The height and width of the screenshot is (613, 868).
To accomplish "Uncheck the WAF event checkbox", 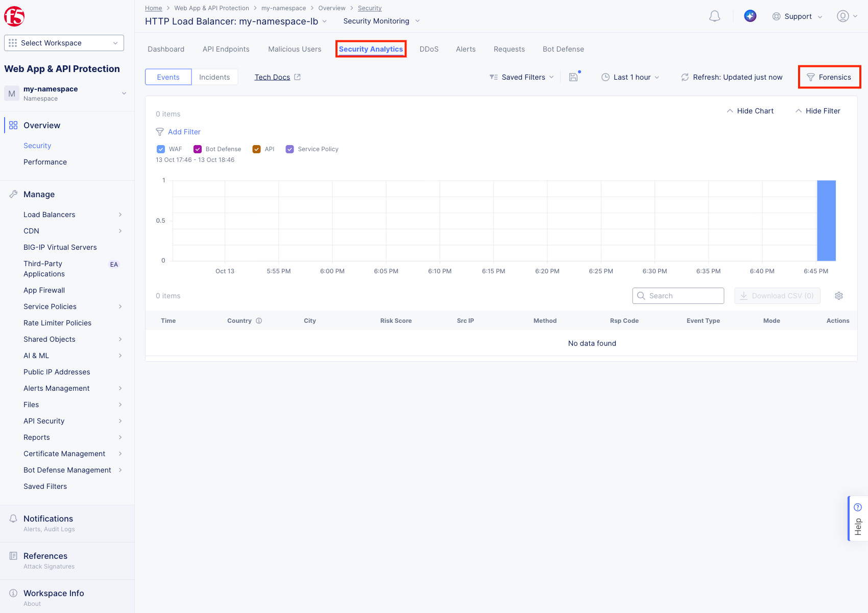I will click(161, 149).
